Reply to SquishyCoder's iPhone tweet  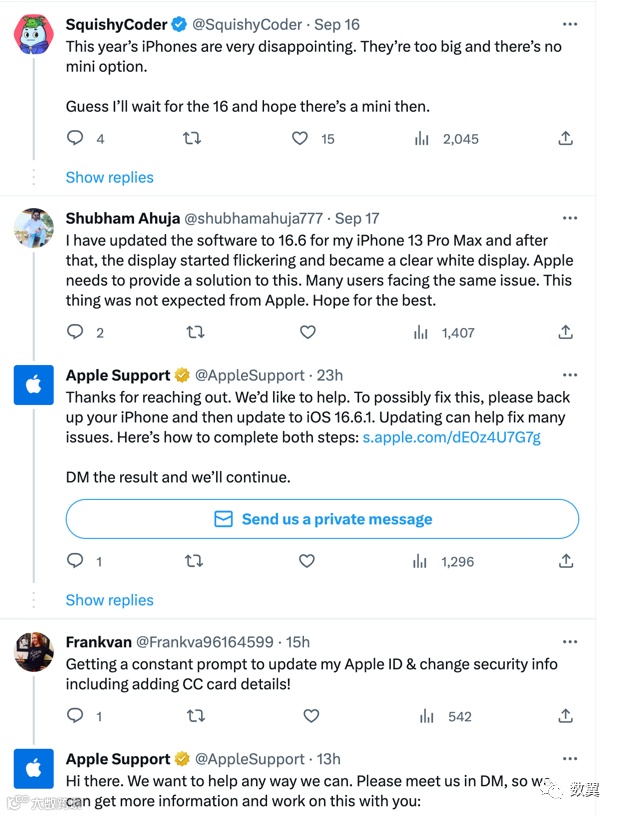(75, 139)
